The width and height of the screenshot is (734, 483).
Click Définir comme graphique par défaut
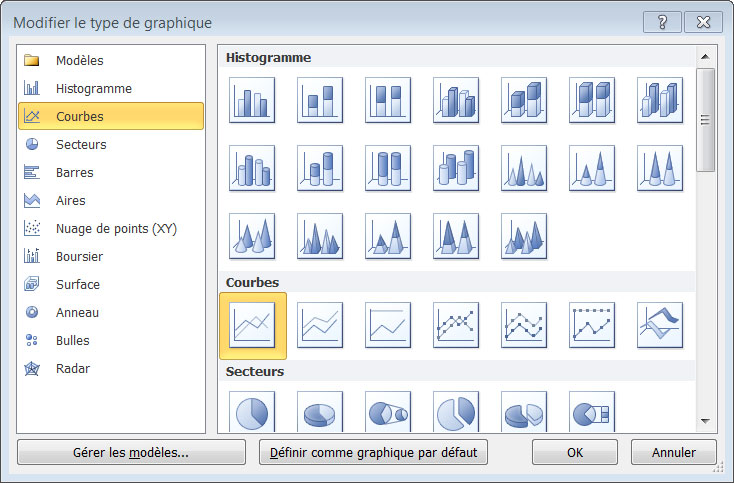[x=373, y=452]
